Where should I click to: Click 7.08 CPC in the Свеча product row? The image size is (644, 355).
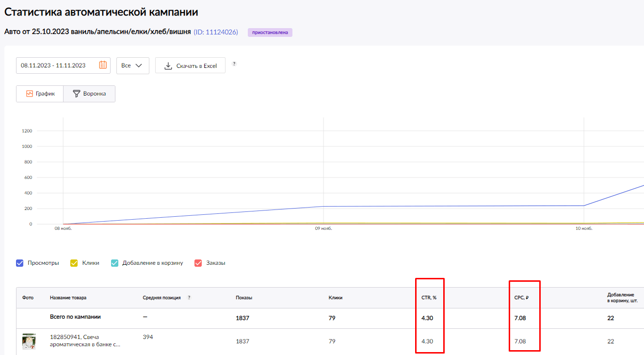pos(520,341)
